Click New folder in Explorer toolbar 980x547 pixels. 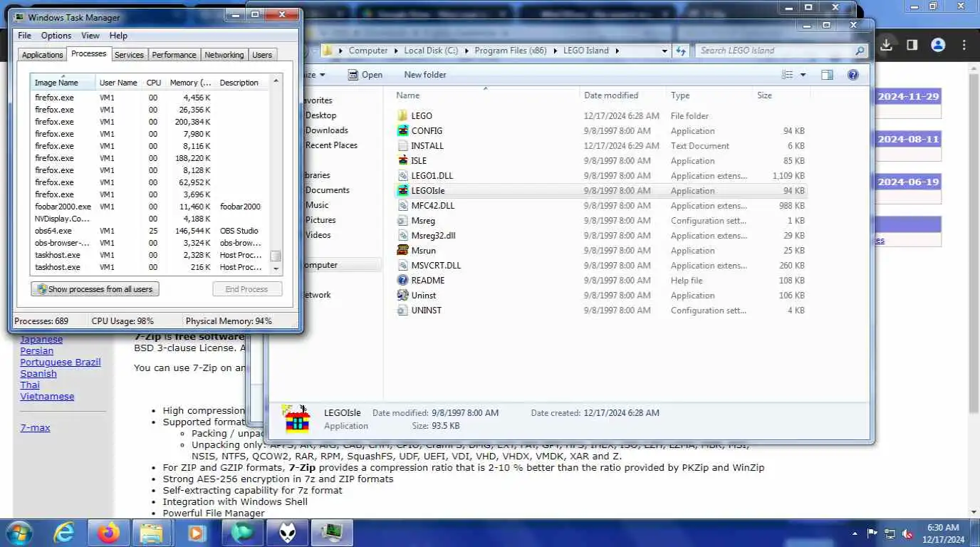point(425,75)
